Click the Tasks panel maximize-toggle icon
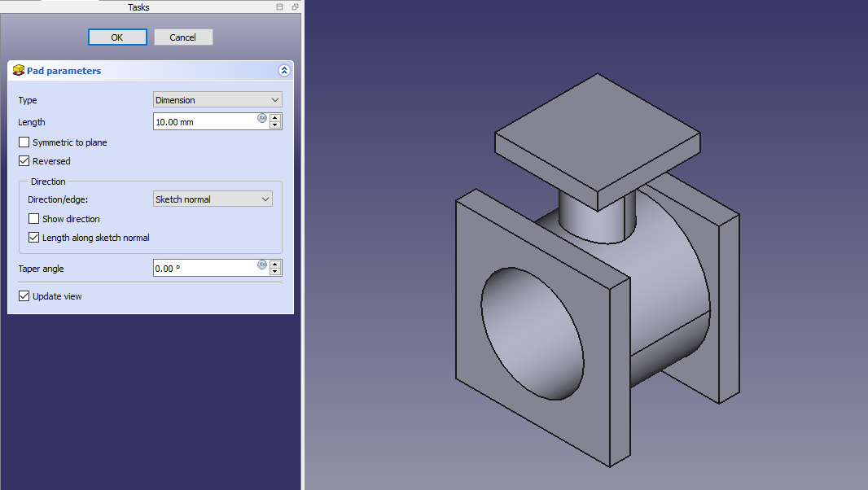The width and height of the screenshot is (868, 490). point(280,7)
